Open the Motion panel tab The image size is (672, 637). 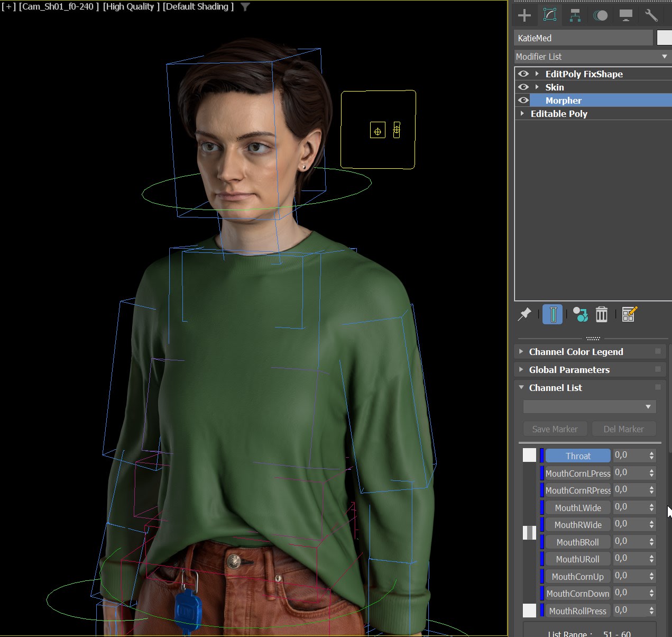pyautogui.click(x=600, y=15)
